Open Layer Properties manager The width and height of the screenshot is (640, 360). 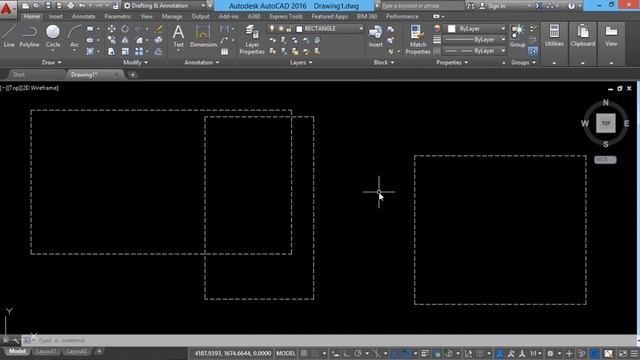pos(252,40)
